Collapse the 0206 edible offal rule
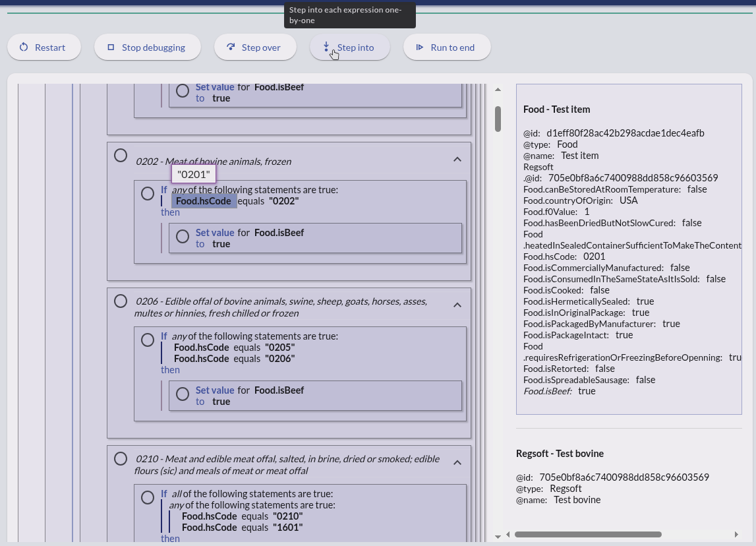This screenshot has width=756, height=546. (x=457, y=305)
